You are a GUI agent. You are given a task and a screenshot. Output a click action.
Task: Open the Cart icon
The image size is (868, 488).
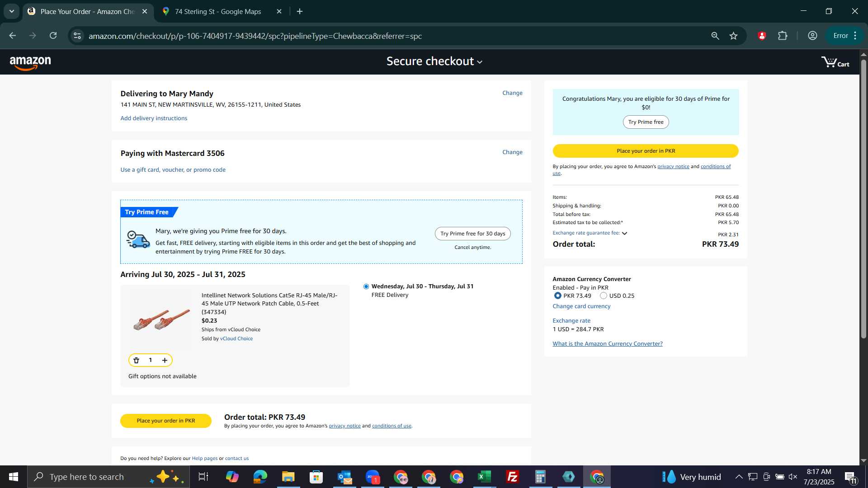click(x=835, y=62)
